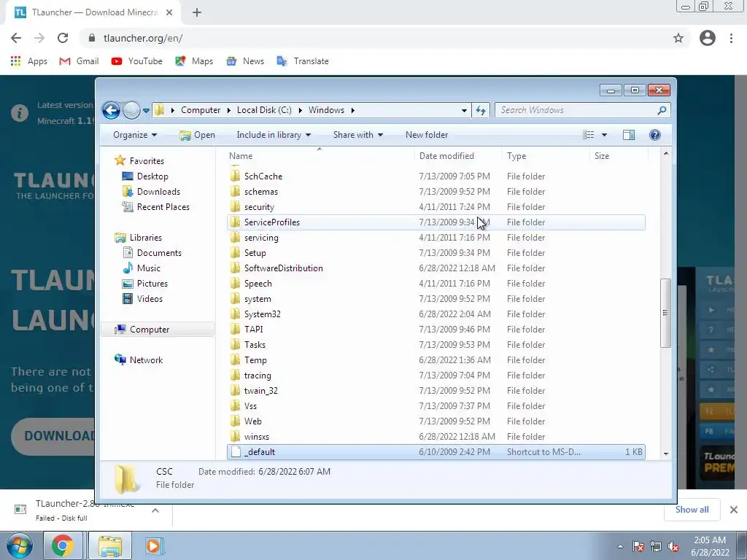Click New folder in the toolbar
The image size is (747, 560).
tap(427, 135)
